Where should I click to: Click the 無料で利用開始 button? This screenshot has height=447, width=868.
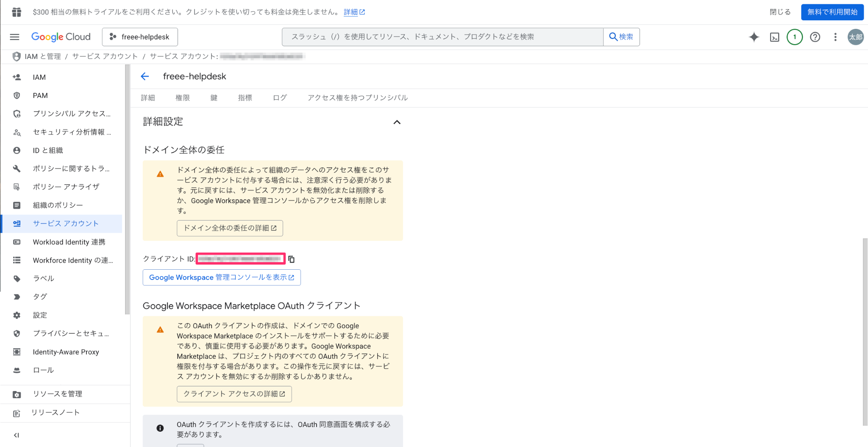[832, 12]
